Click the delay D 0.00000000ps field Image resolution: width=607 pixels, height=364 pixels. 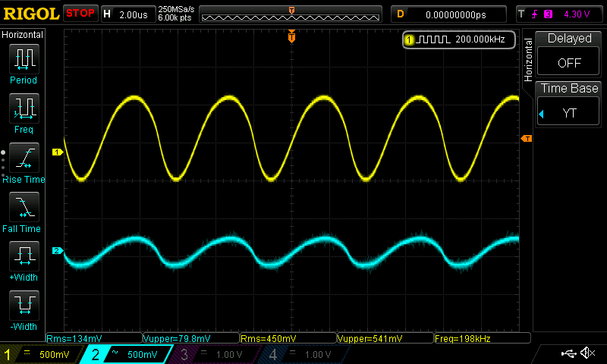click(448, 14)
